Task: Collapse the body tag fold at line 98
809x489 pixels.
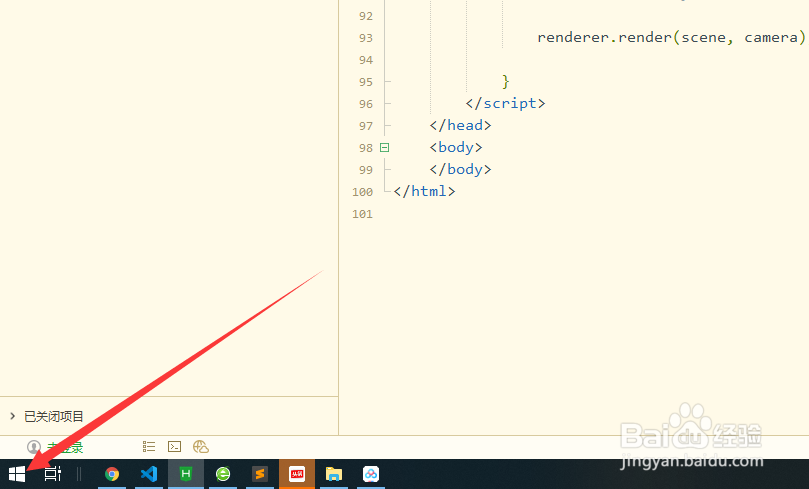Action: (x=384, y=148)
